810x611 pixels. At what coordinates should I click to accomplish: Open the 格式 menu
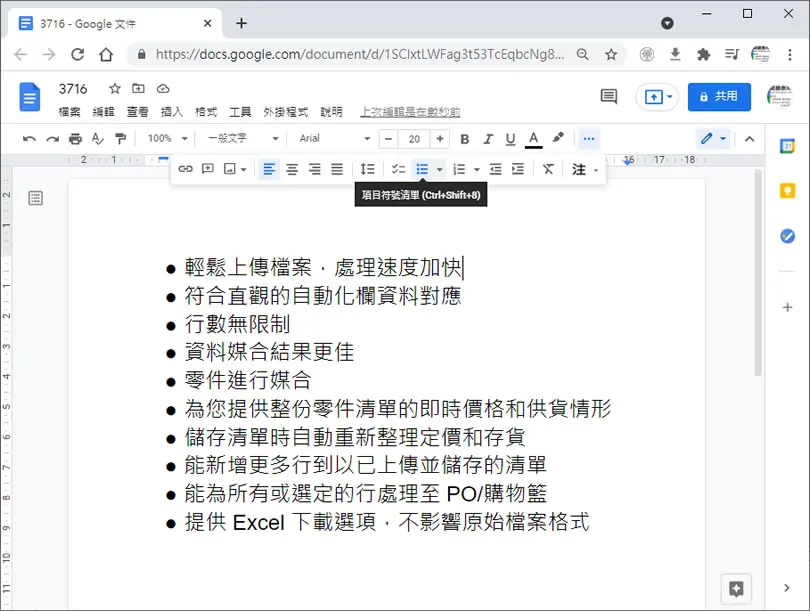[x=206, y=112]
